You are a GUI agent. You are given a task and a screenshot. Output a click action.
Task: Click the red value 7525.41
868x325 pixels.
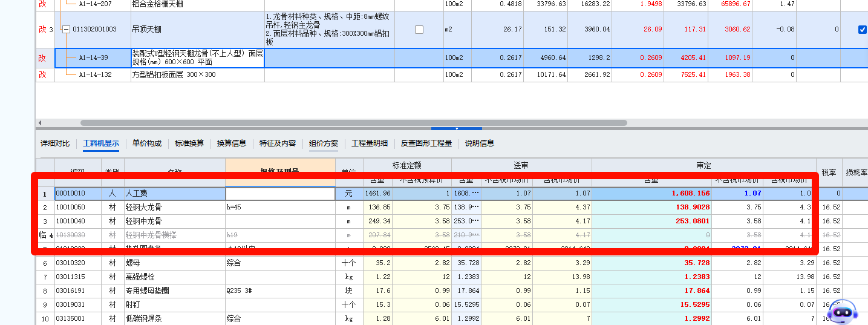pyautogui.click(x=686, y=74)
